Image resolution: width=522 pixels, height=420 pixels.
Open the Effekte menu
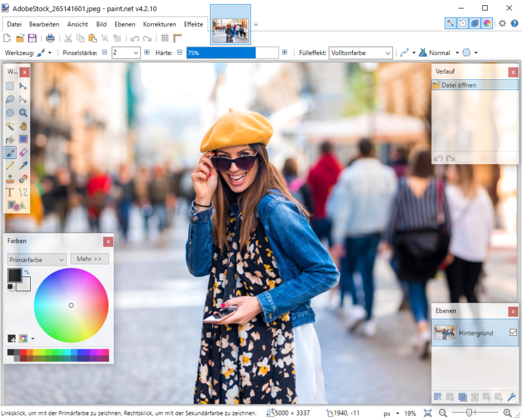click(x=194, y=24)
